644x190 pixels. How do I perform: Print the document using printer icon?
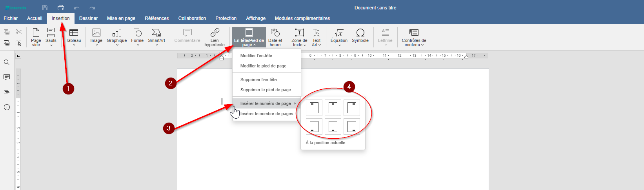(x=61, y=7)
